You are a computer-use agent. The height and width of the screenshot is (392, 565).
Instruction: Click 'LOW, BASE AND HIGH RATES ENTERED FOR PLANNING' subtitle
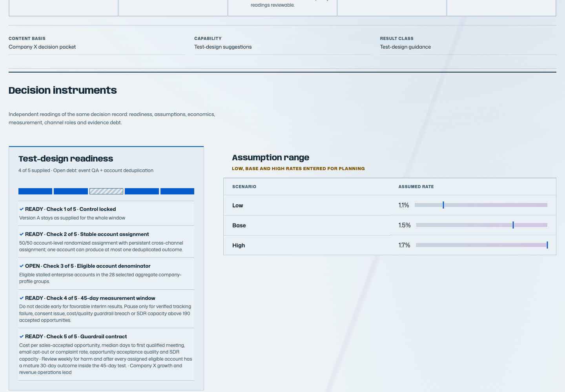coord(299,169)
